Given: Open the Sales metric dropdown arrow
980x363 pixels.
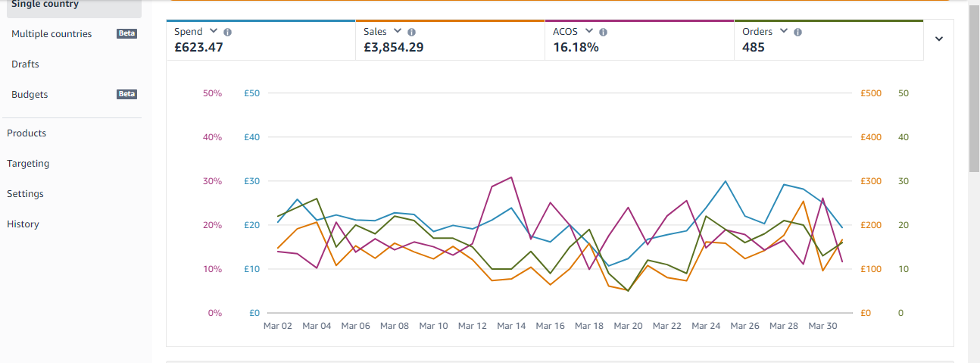Looking at the screenshot, I should tap(397, 32).
